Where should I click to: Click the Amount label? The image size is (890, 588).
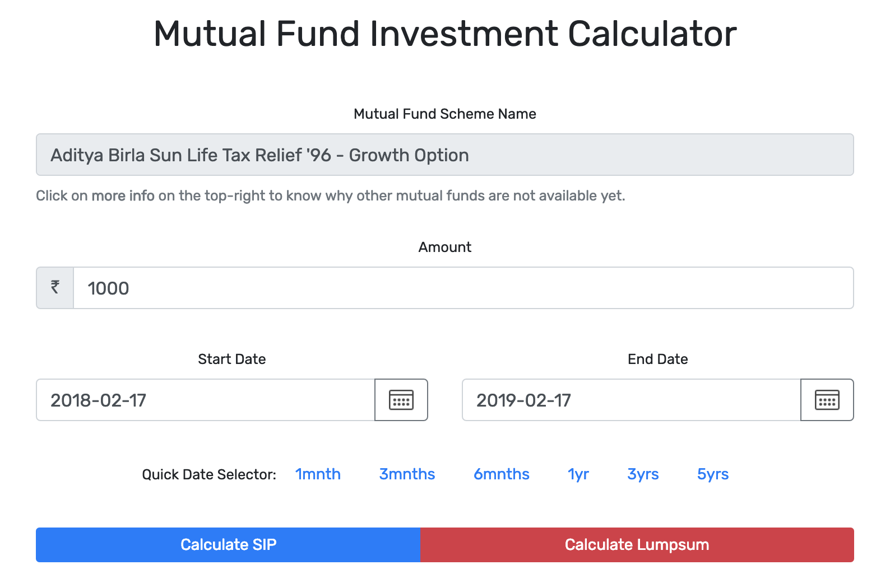[444, 247]
